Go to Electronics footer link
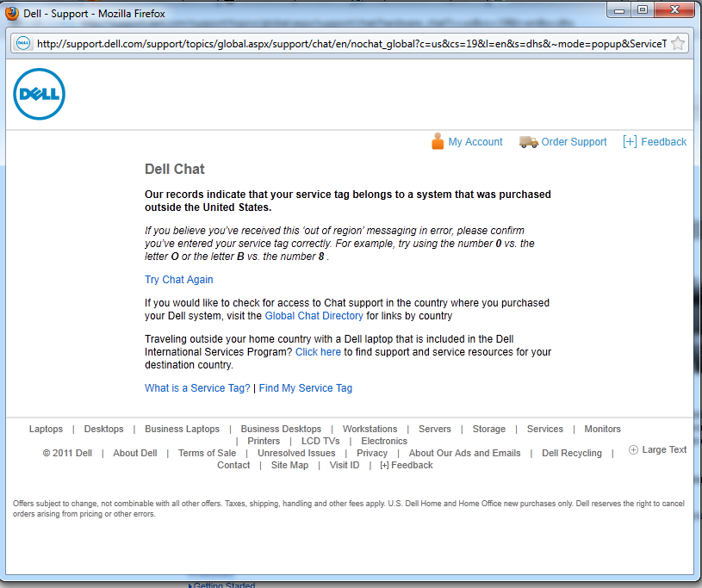 coord(384,441)
